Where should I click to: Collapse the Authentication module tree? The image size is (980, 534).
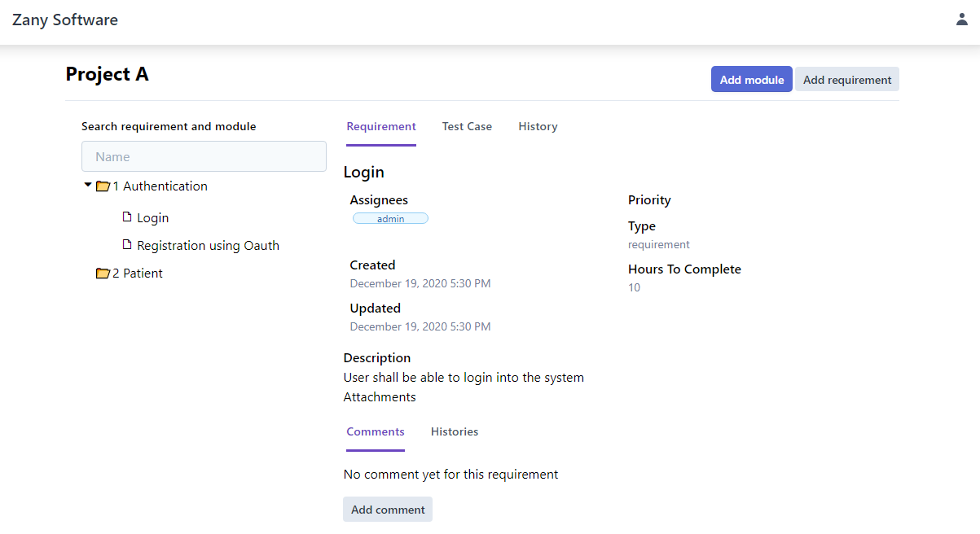(88, 186)
